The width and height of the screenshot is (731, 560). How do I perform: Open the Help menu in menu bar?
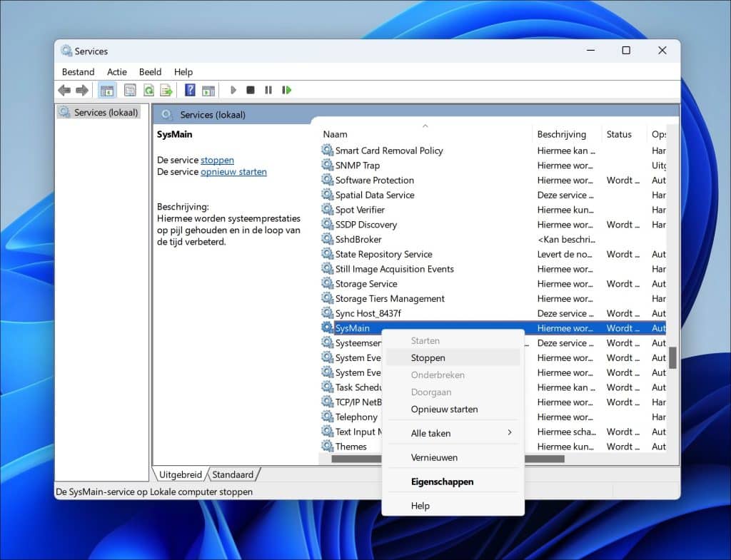(183, 72)
